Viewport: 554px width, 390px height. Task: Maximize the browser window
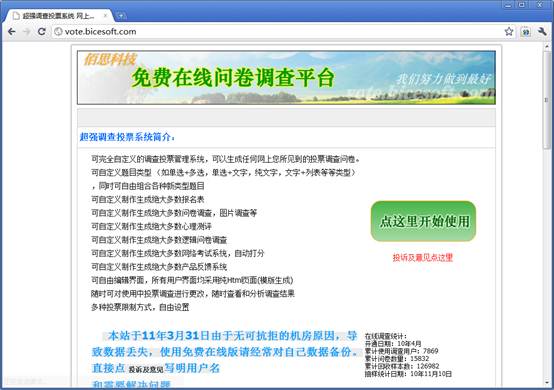[x=521, y=5]
